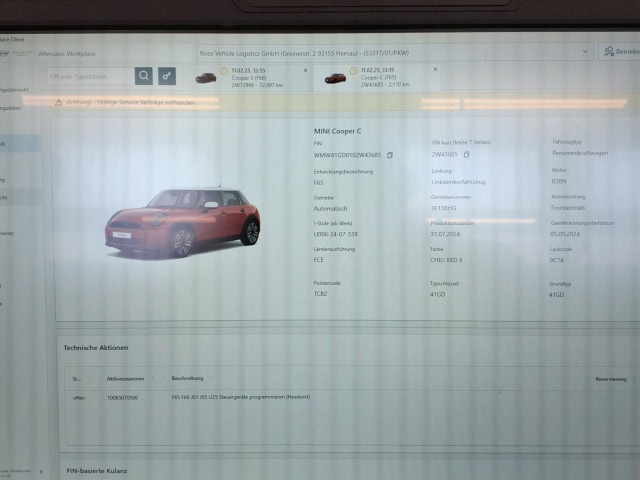Viewport: 640px width, 480px height.
Task: Click the red MINI Cooper vehicle image
Action: coord(182,220)
